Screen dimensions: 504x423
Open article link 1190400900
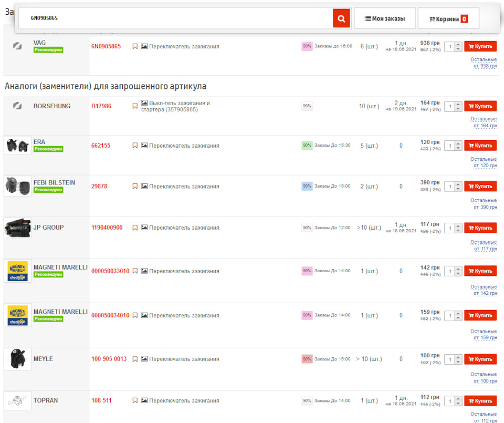(x=107, y=228)
